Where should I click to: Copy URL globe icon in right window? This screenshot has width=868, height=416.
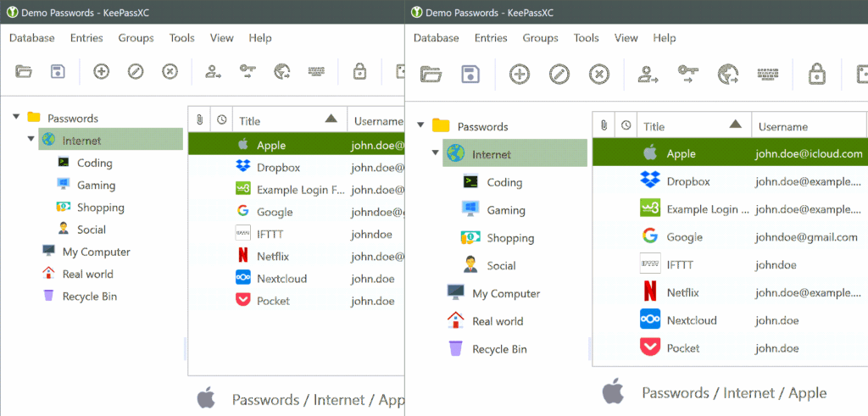[728, 74]
